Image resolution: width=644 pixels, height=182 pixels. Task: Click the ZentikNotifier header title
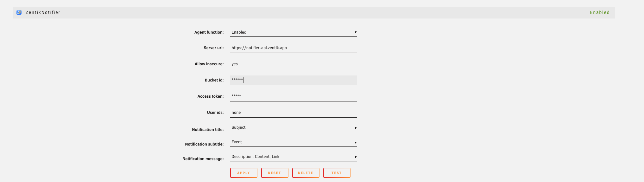(x=43, y=12)
